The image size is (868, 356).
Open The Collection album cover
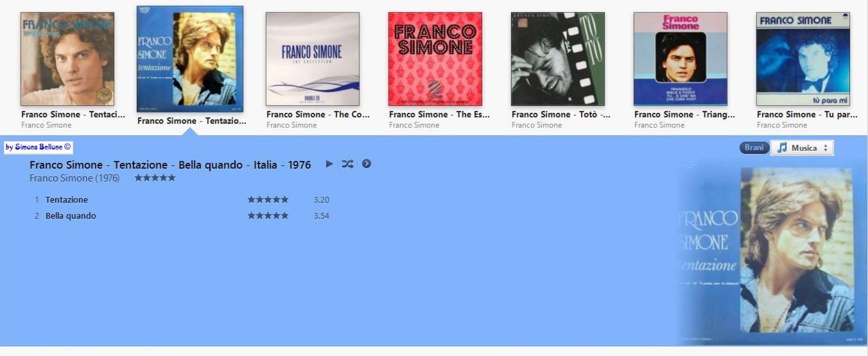click(313, 59)
